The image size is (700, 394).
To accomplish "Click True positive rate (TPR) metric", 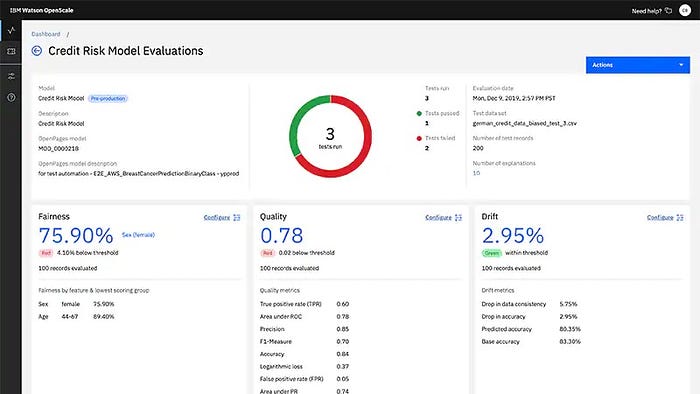I will (x=304, y=304).
